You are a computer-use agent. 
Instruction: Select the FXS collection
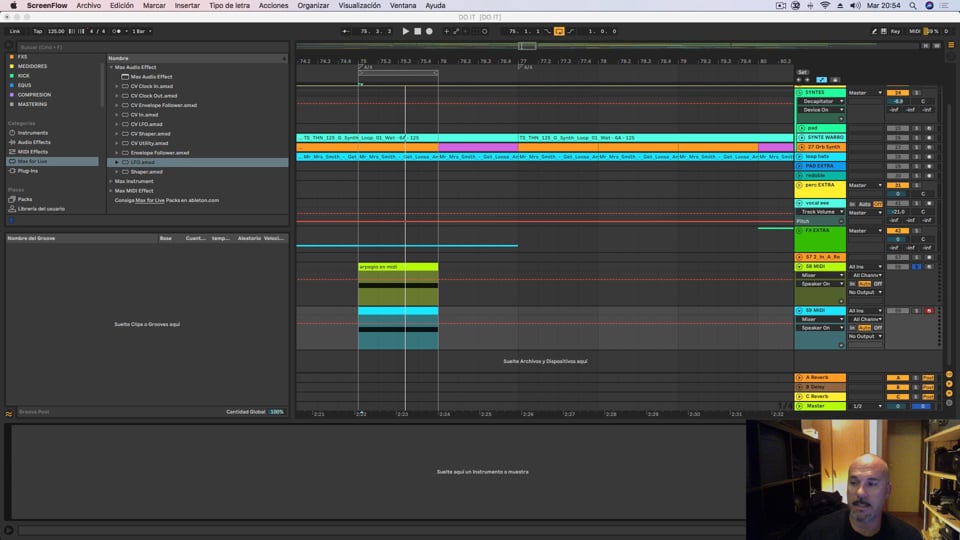click(x=23, y=57)
